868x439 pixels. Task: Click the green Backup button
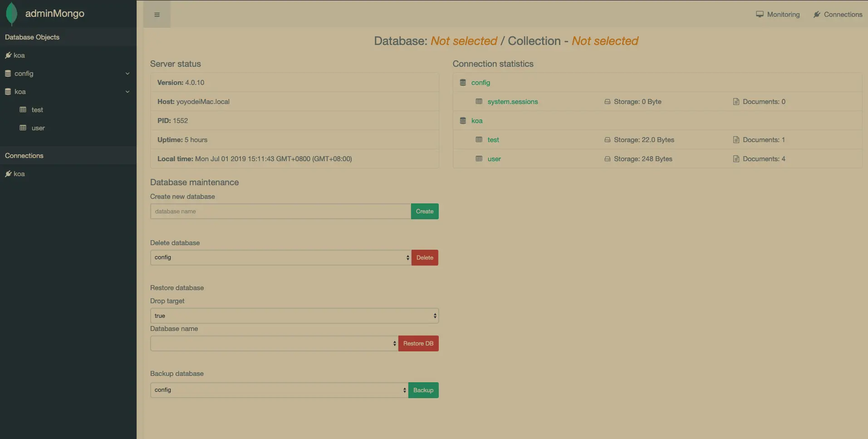click(423, 390)
